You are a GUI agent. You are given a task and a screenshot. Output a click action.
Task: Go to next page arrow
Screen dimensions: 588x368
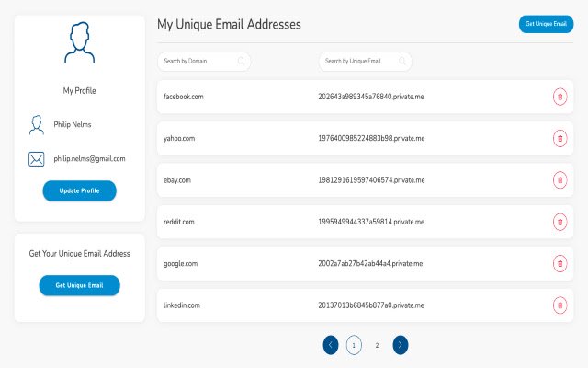[x=401, y=345]
